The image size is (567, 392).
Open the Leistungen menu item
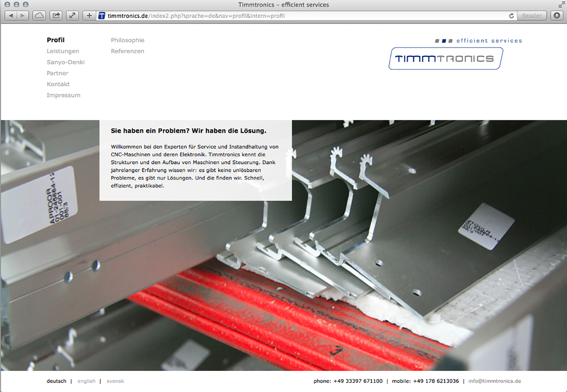(63, 51)
